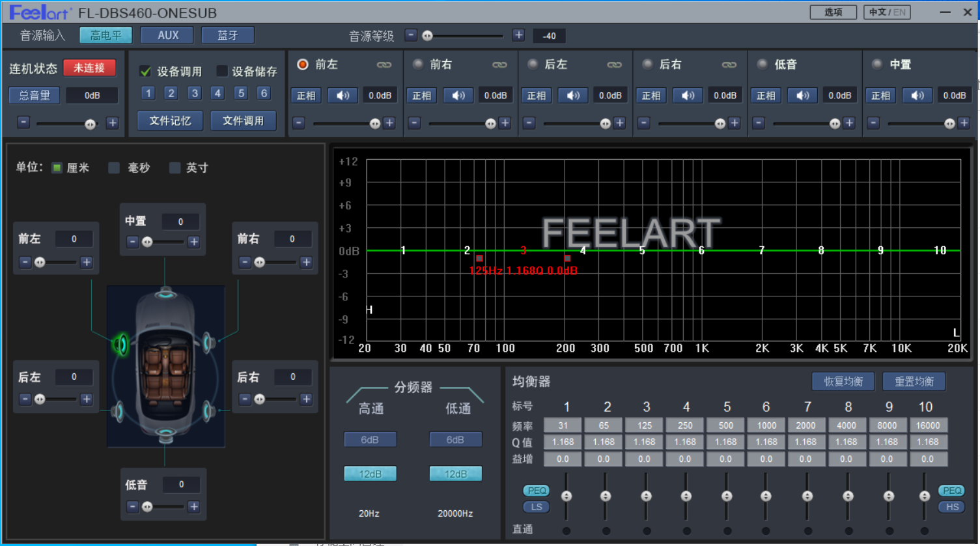
Task: Set high-pass slope to 6dB
Action: [x=370, y=440]
